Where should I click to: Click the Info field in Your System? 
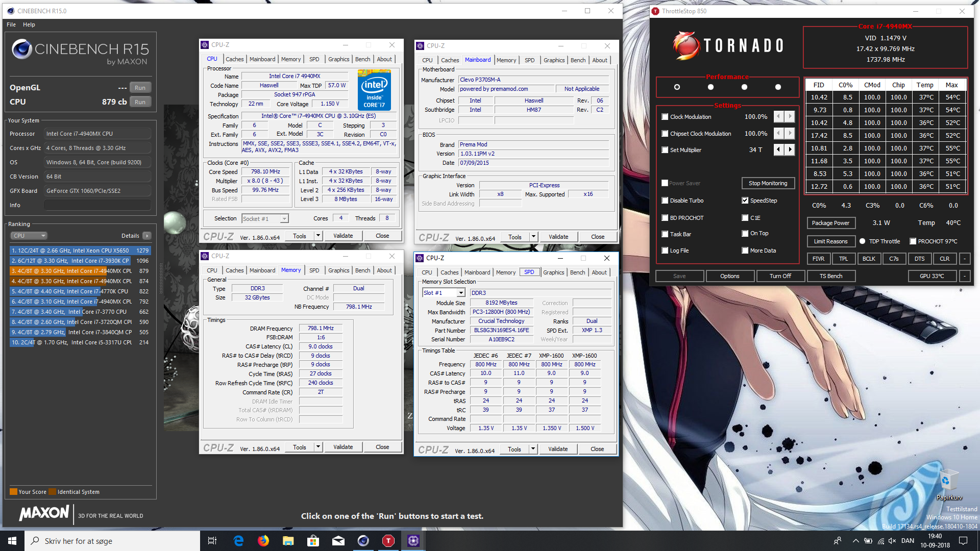coord(97,205)
